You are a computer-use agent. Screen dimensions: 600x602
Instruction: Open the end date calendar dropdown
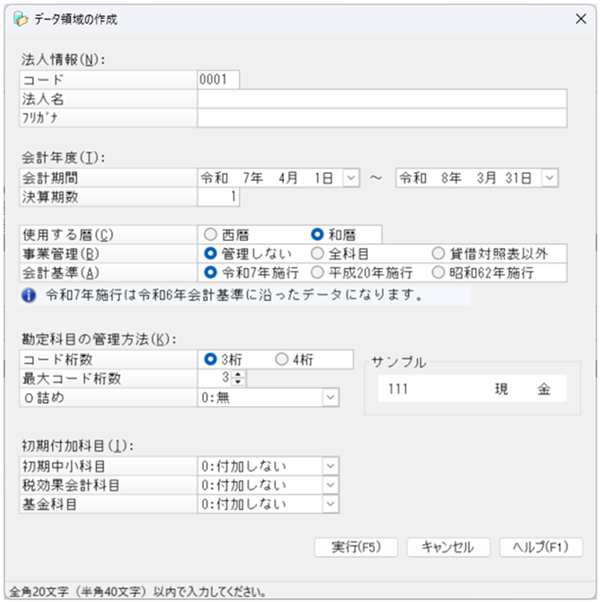pyautogui.click(x=549, y=177)
